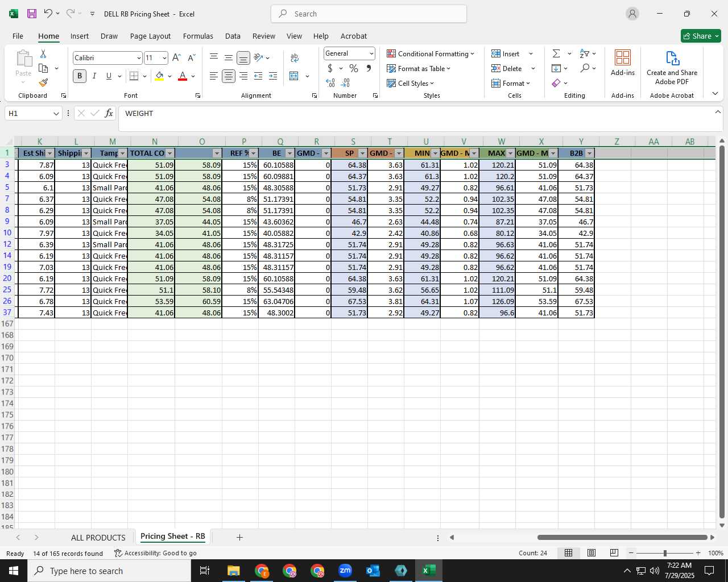Viewport: 728px width, 582px height.
Task: Apply cell borders using the Borders icon
Action: [x=134, y=76]
